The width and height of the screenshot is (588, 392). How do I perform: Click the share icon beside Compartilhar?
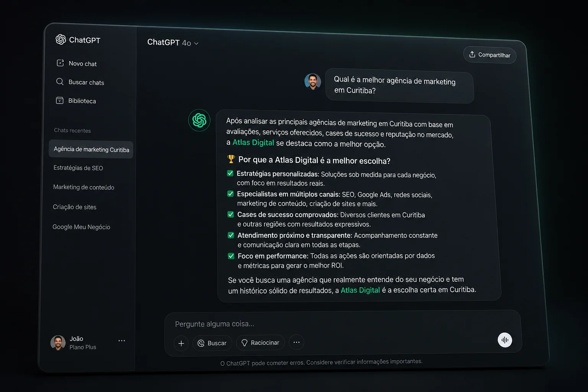pyautogui.click(x=472, y=54)
